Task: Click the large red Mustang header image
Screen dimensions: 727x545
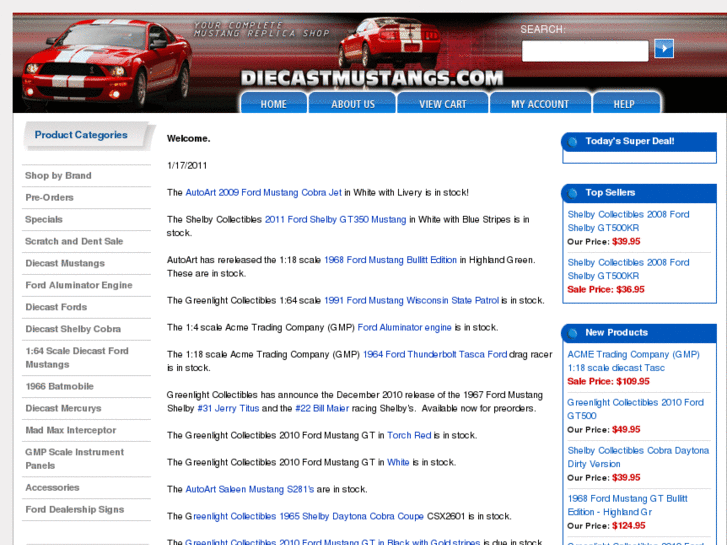Action: click(107, 63)
